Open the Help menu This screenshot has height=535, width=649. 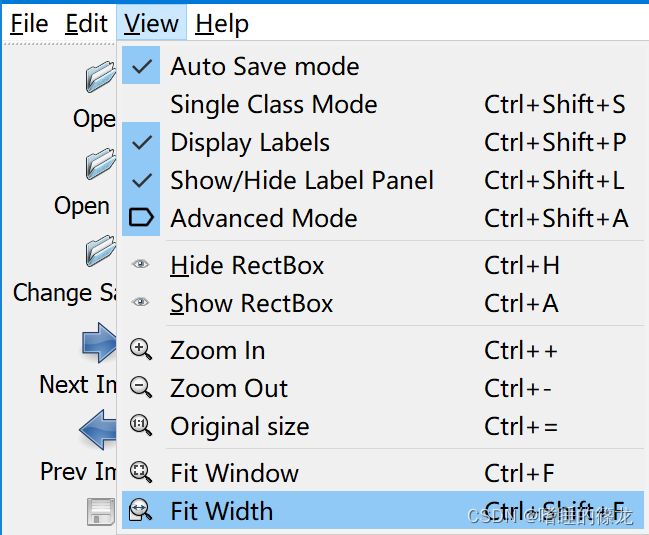222,23
